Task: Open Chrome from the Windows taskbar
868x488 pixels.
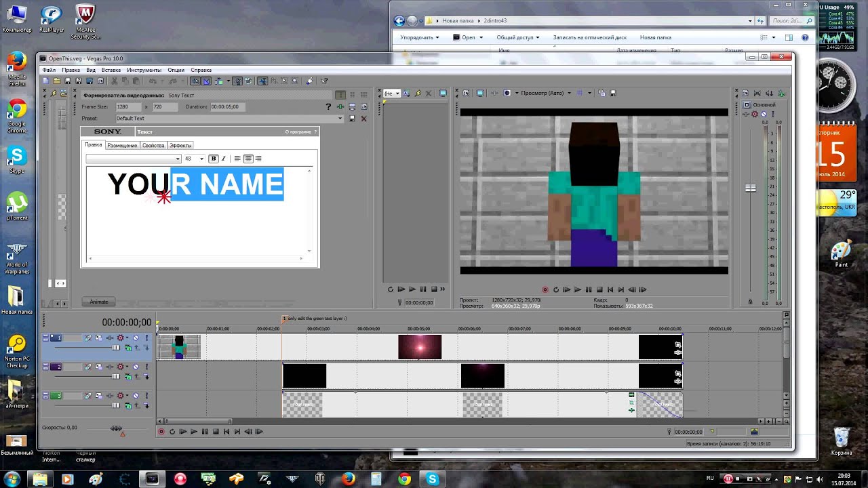Action: click(404, 479)
